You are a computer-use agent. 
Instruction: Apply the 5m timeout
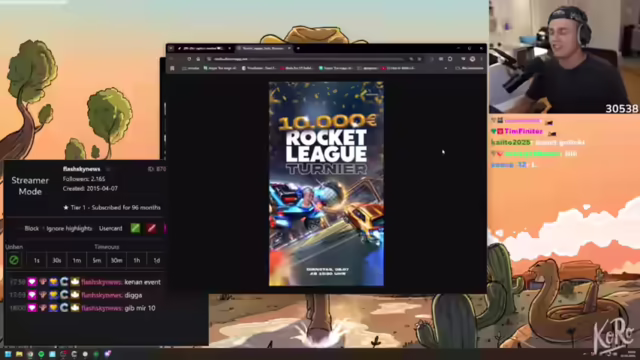click(96, 260)
